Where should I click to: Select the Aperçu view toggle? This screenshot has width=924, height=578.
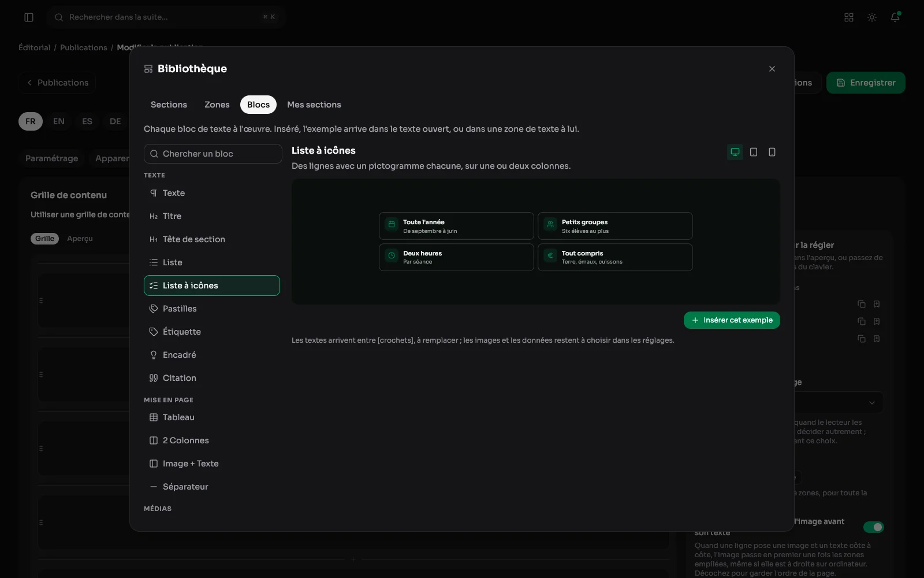pyautogui.click(x=80, y=239)
